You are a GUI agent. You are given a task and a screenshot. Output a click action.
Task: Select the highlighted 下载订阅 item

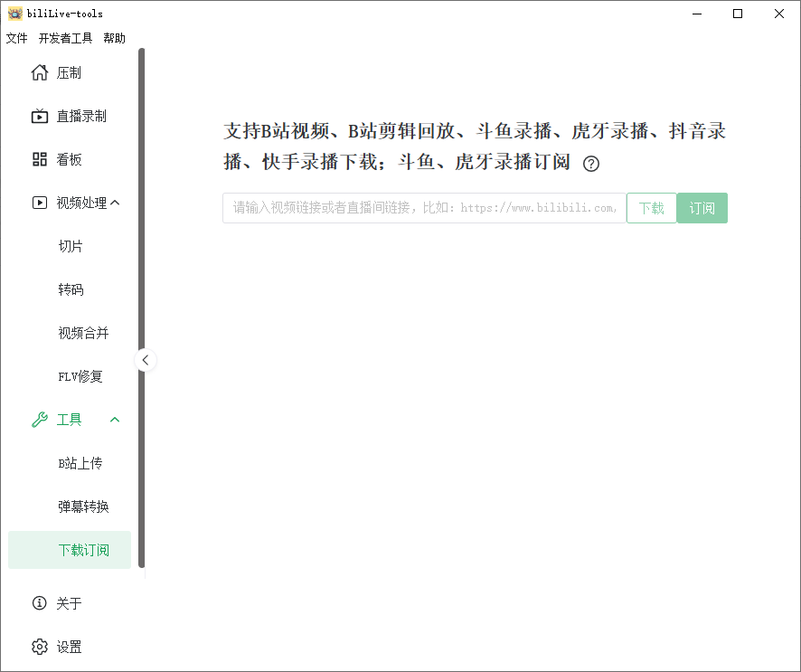tap(70, 550)
